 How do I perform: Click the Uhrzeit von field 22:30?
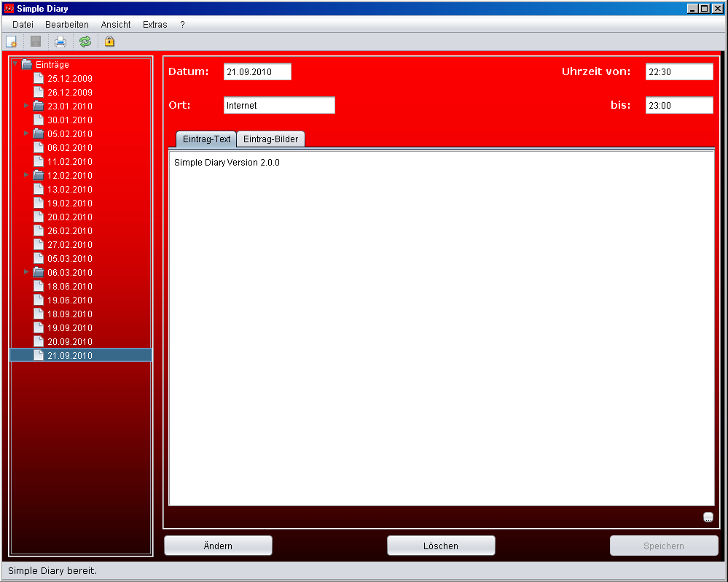(679, 72)
